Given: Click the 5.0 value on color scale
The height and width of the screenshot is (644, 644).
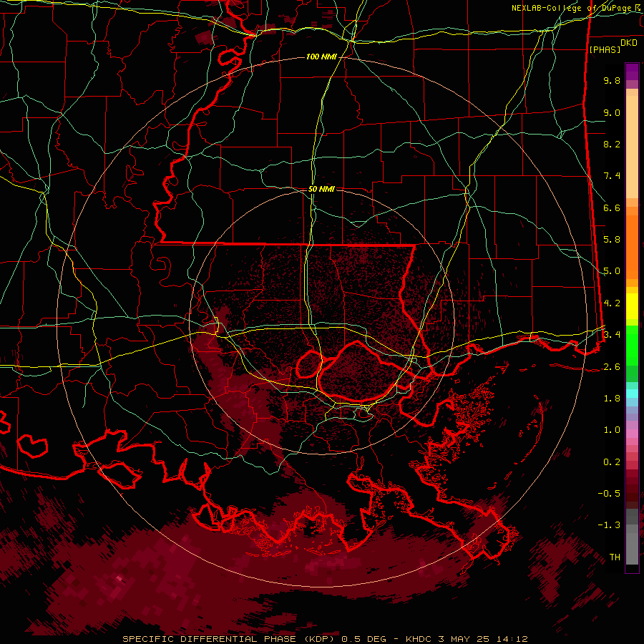Looking at the screenshot, I should pos(612,271).
